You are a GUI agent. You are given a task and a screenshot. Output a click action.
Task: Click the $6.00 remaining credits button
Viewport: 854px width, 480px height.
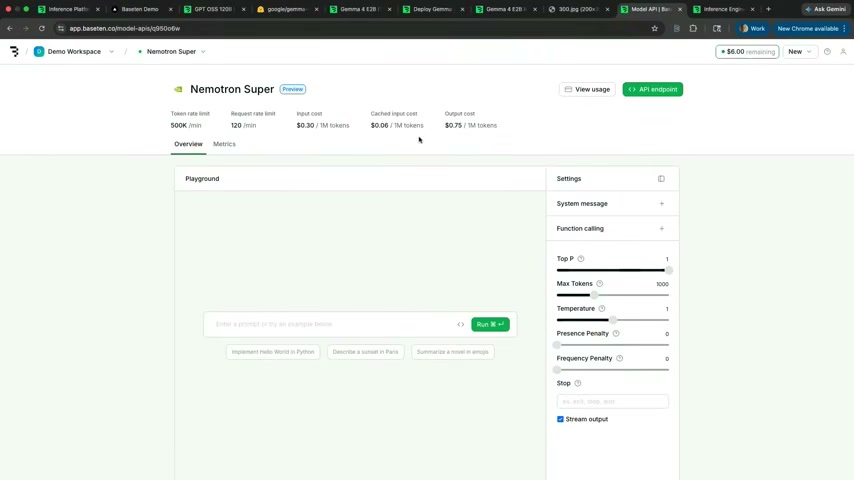point(747,52)
